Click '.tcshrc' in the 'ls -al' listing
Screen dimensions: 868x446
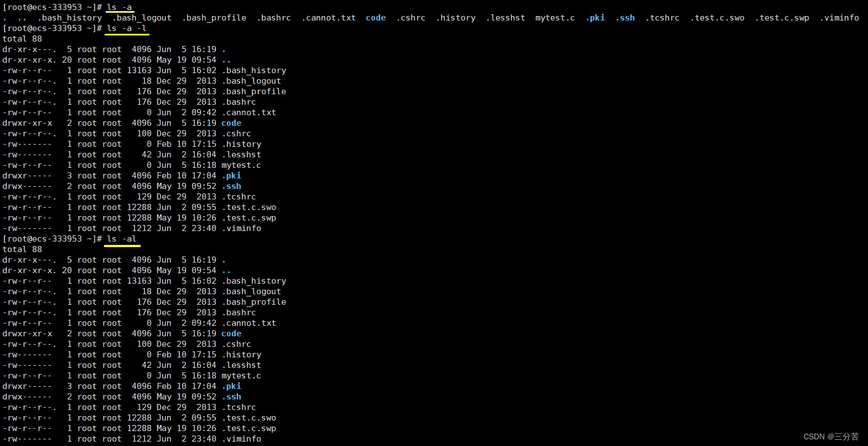click(x=239, y=407)
